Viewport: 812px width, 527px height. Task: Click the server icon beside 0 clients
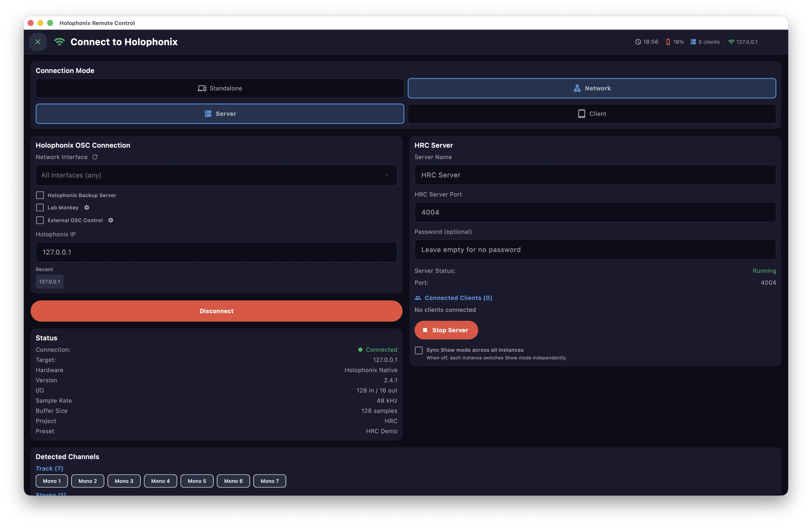pyautogui.click(x=693, y=42)
